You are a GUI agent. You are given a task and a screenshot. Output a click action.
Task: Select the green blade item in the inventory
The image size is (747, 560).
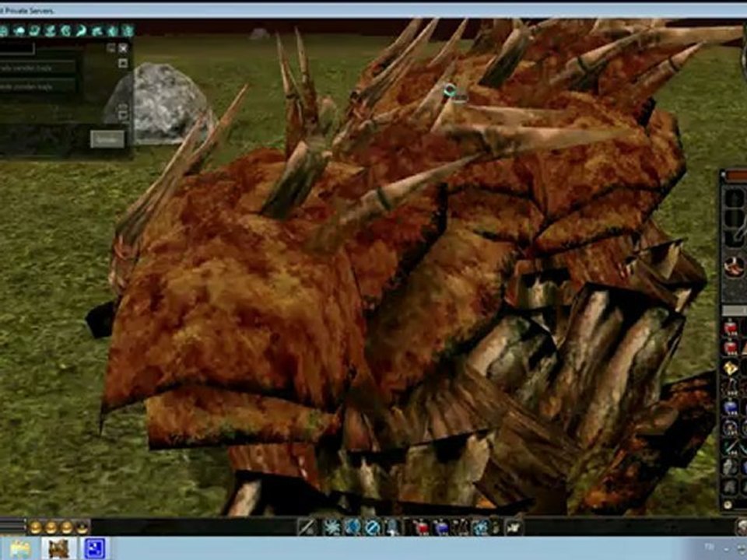(x=731, y=448)
